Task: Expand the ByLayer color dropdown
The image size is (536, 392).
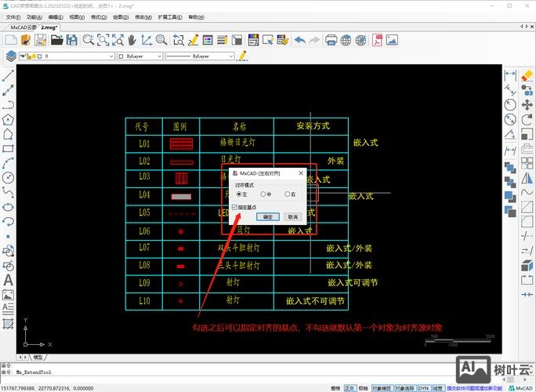Action: click(x=142, y=56)
